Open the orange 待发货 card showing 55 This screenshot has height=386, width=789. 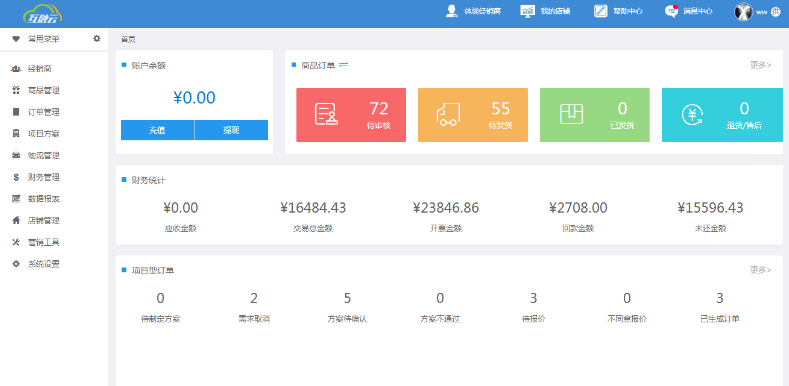pos(473,115)
